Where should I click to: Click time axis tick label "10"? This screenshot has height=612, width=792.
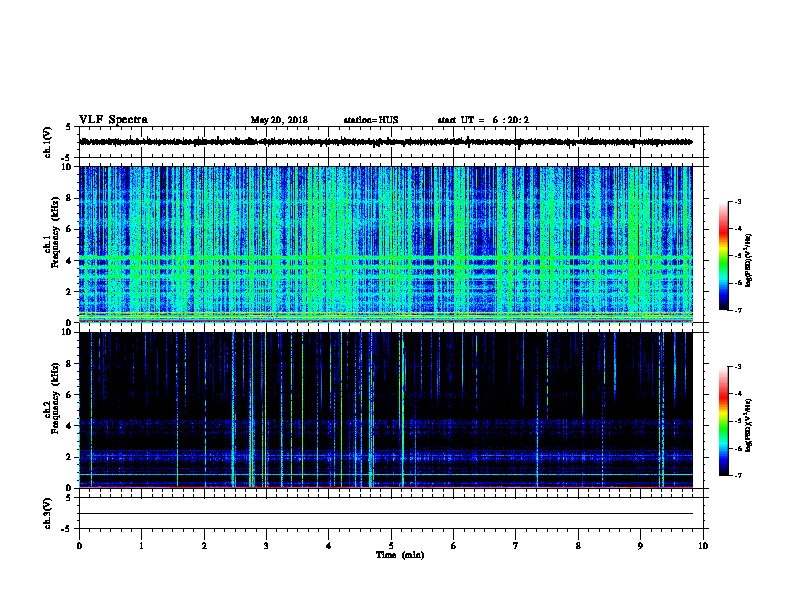coord(703,546)
